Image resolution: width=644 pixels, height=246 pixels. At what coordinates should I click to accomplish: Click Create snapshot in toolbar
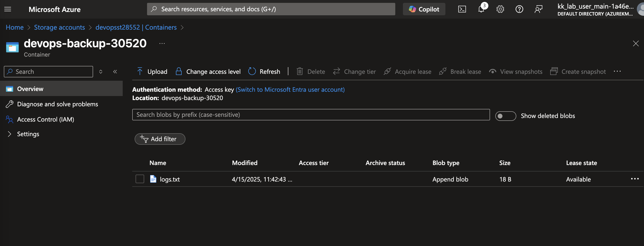tap(578, 72)
